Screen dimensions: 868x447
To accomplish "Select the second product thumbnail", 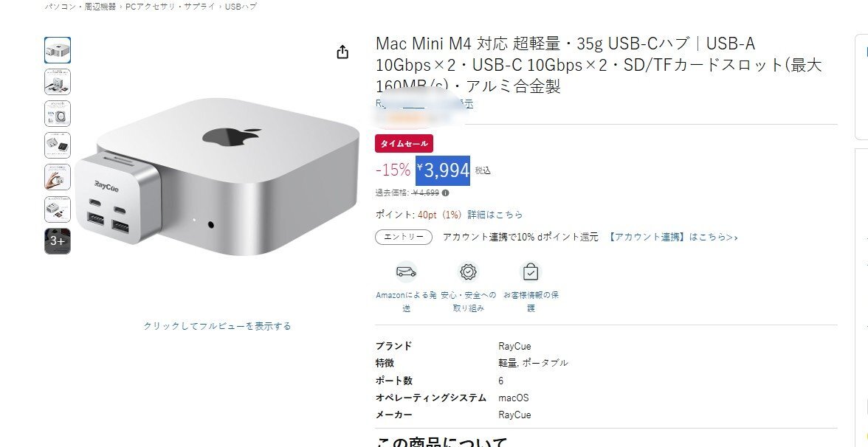I will click(x=58, y=82).
